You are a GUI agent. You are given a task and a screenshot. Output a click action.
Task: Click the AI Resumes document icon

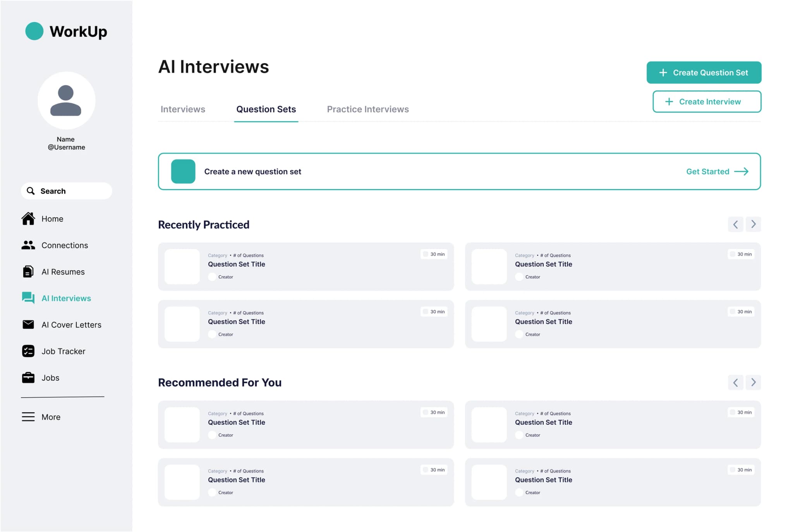point(28,272)
